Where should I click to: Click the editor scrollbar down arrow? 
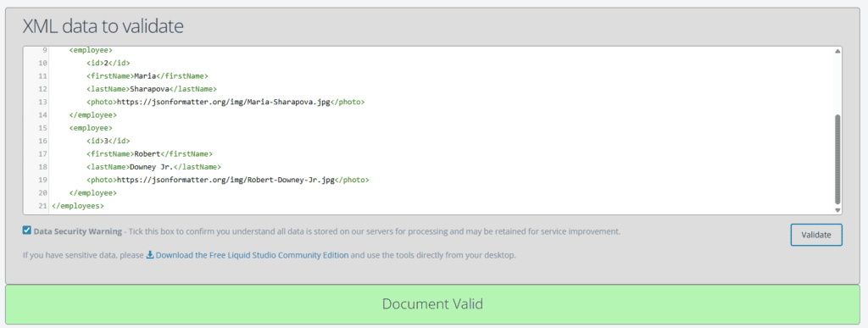837,210
